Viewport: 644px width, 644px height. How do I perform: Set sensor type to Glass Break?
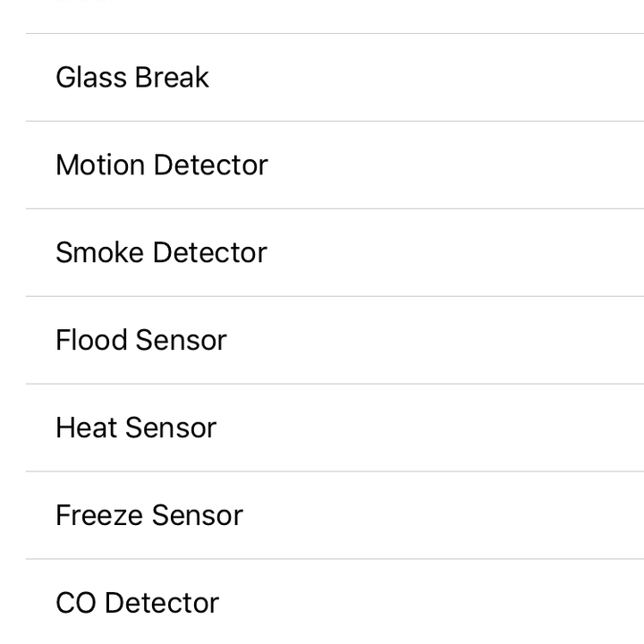click(322, 78)
